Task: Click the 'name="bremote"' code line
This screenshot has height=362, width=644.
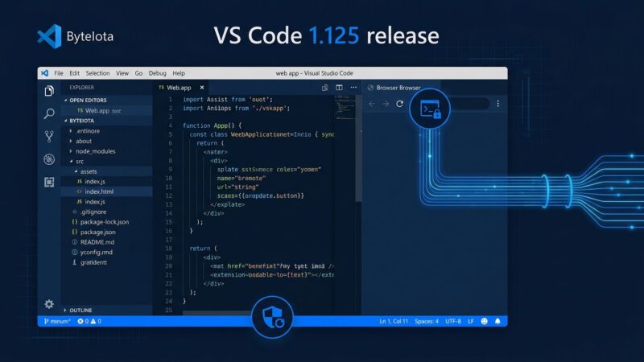Action: 241,178
